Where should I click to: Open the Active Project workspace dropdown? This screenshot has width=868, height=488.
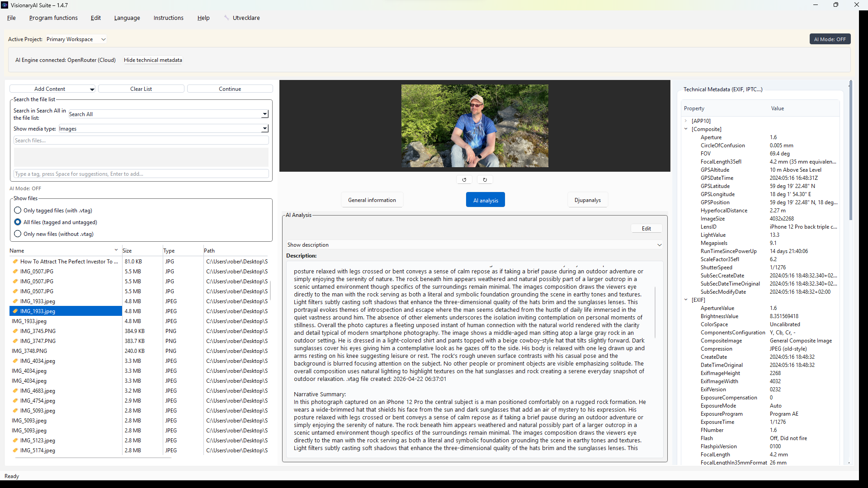[76, 39]
